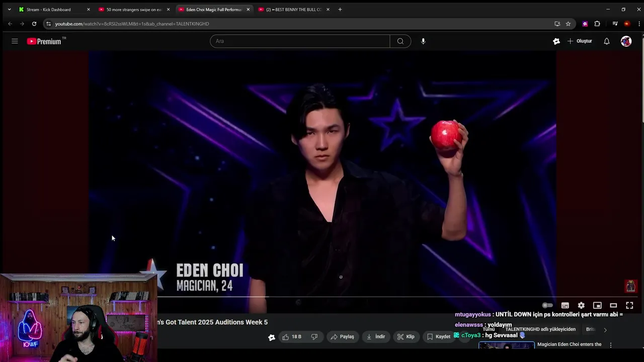Start voice search with microphone icon
The width and height of the screenshot is (644, 362).
coord(423,41)
